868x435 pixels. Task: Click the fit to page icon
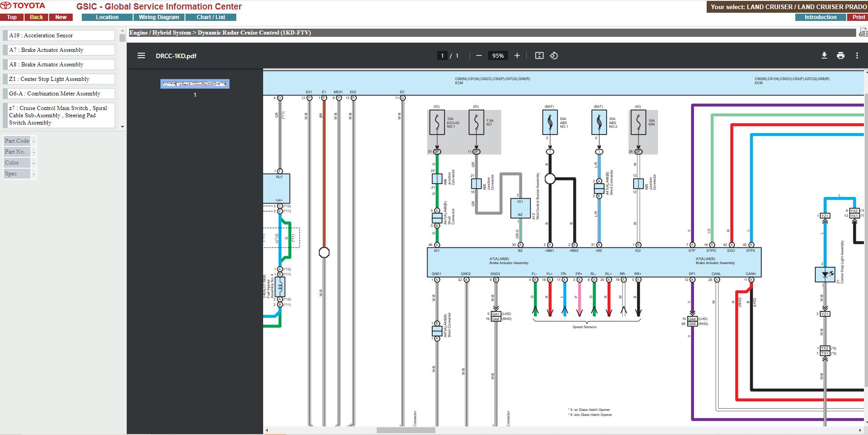click(539, 55)
